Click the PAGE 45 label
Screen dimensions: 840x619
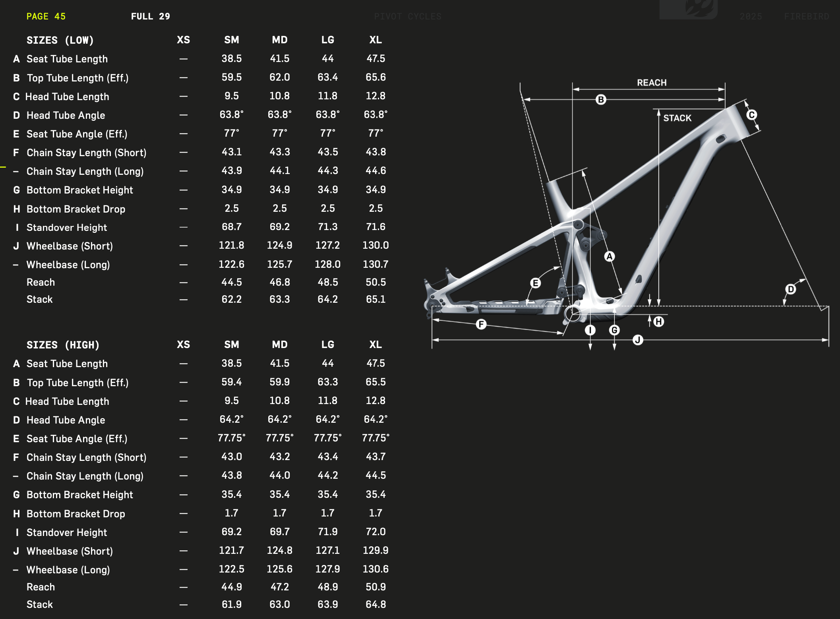(46, 16)
